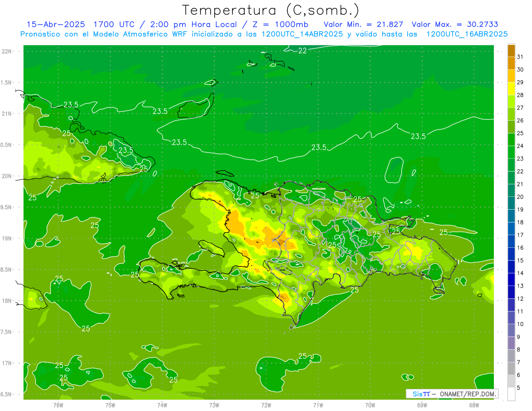The height and width of the screenshot is (411, 532).
Task: Click the "70W" longitude axis label
Action: [x=370, y=405]
